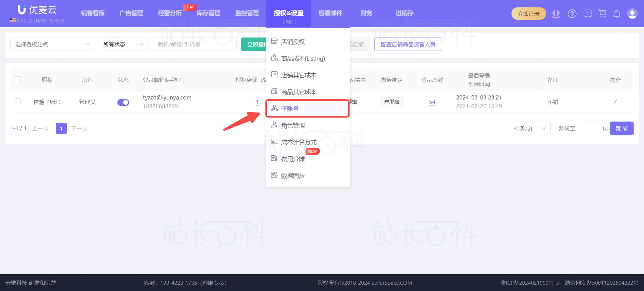Image resolution: width=644 pixels, height=291 pixels.
Task: Click the 立即注册 button
Action: tap(529, 14)
